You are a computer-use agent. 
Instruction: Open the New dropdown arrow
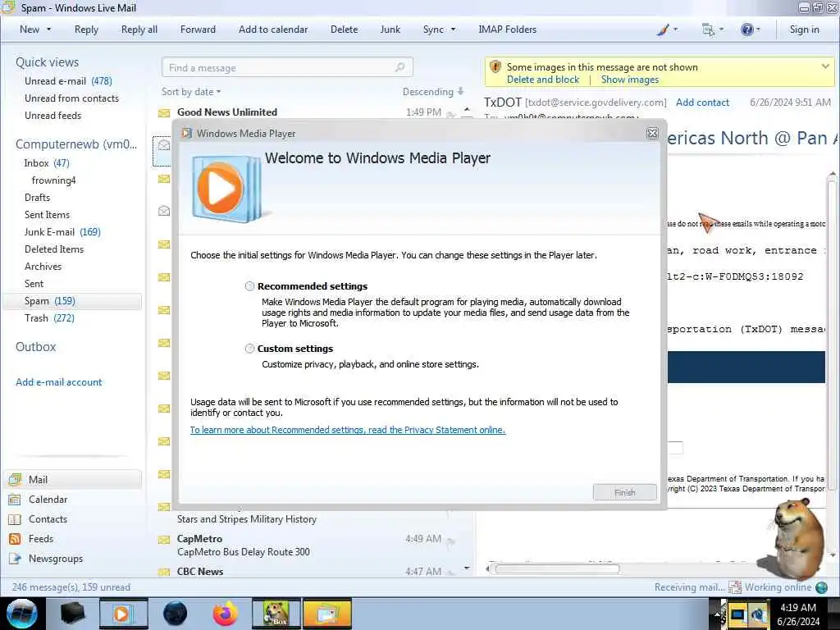[x=48, y=30]
